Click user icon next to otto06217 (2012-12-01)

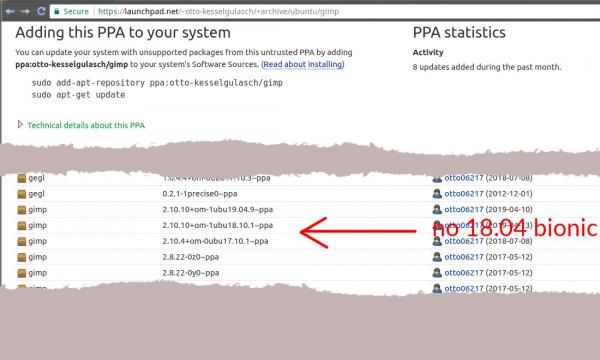pos(437,194)
